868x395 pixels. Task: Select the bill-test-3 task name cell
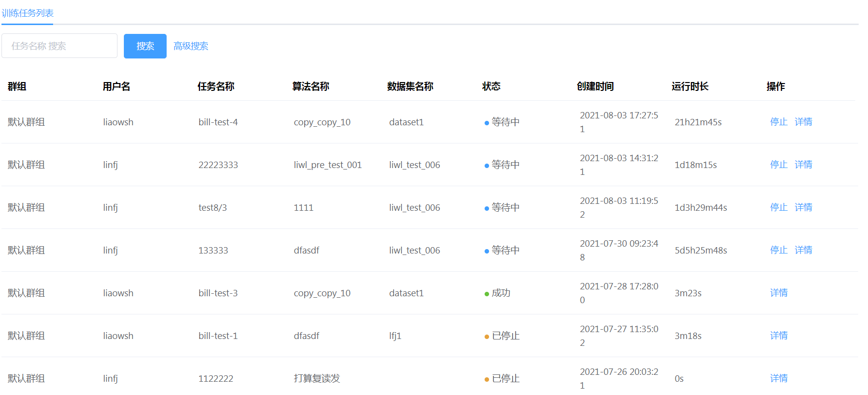click(x=218, y=293)
